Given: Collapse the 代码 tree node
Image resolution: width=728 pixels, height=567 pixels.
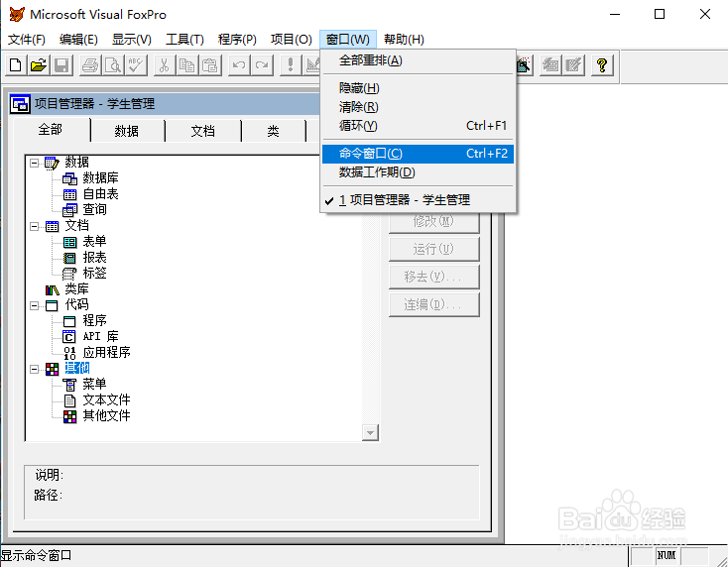Looking at the screenshot, I should pos(35,305).
